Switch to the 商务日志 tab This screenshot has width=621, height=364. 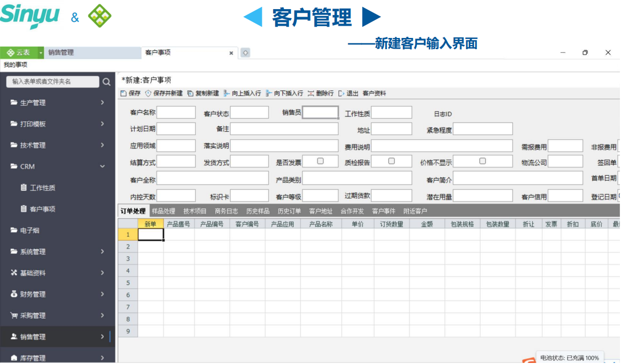227,212
